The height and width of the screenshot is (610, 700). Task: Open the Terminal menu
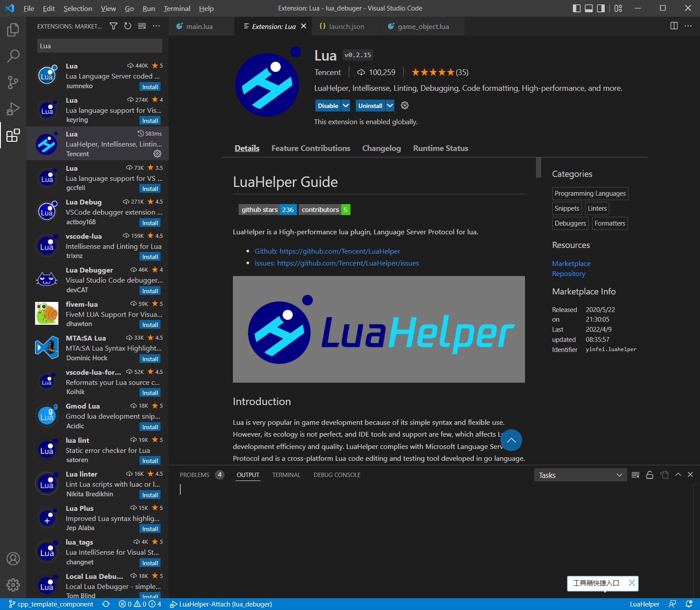coord(177,8)
